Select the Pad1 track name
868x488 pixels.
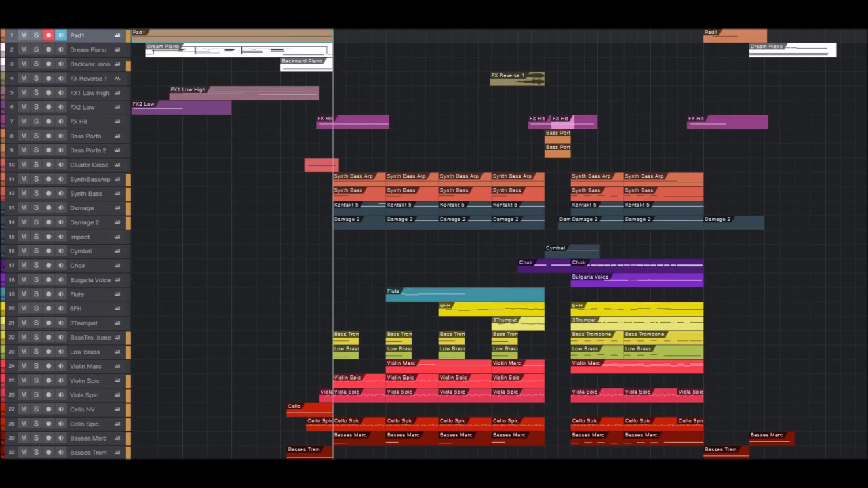77,35
